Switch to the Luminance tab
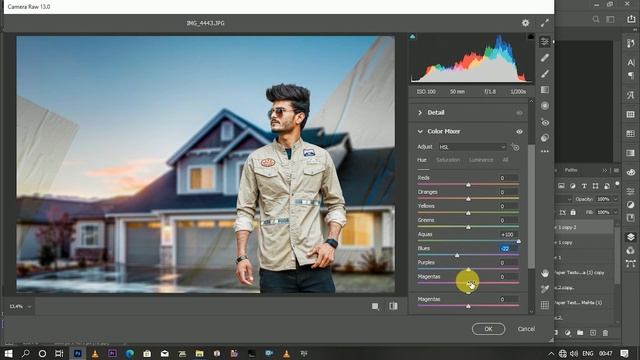Viewport: 640px width, 360px height. tap(481, 160)
